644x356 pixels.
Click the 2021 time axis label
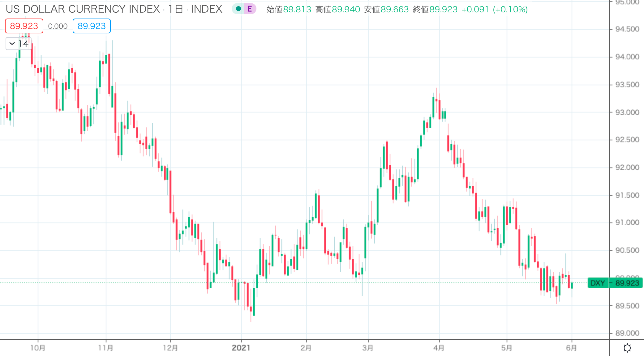tap(241, 348)
